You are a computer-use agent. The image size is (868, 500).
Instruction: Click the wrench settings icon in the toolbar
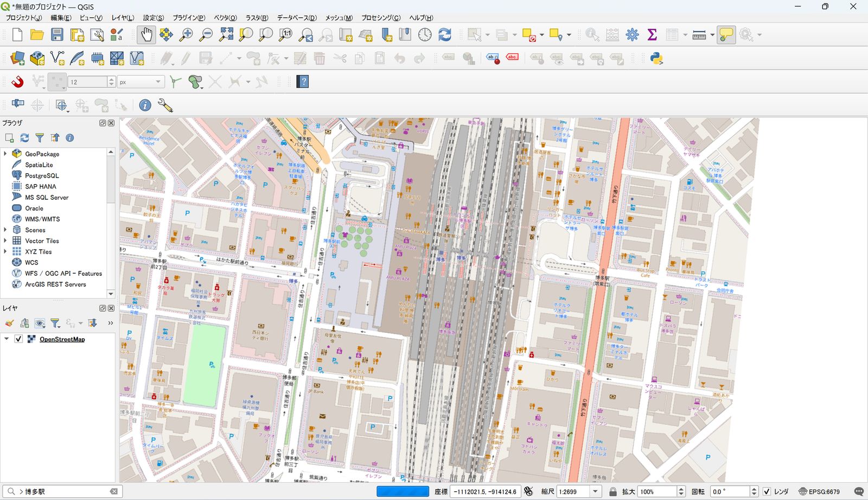tap(165, 105)
